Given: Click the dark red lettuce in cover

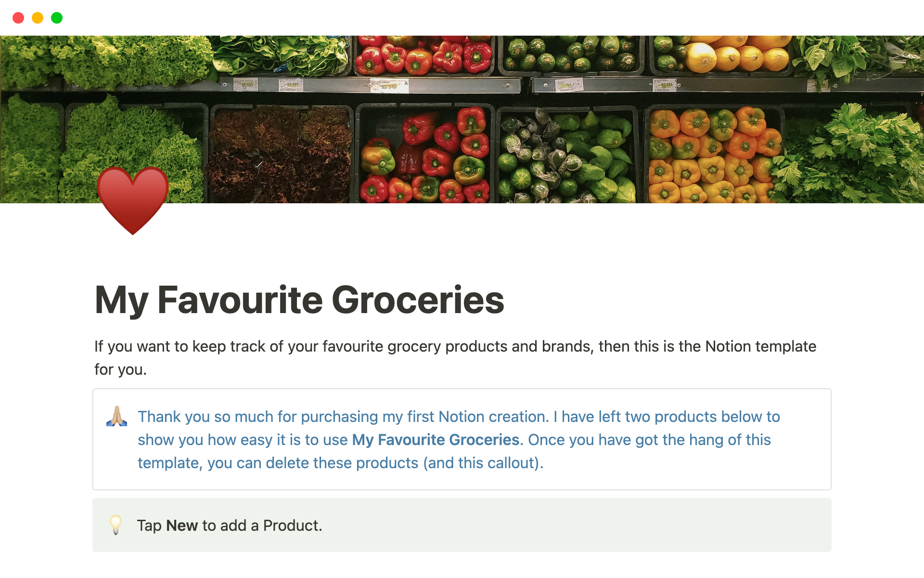Looking at the screenshot, I should tap(279, 154).
